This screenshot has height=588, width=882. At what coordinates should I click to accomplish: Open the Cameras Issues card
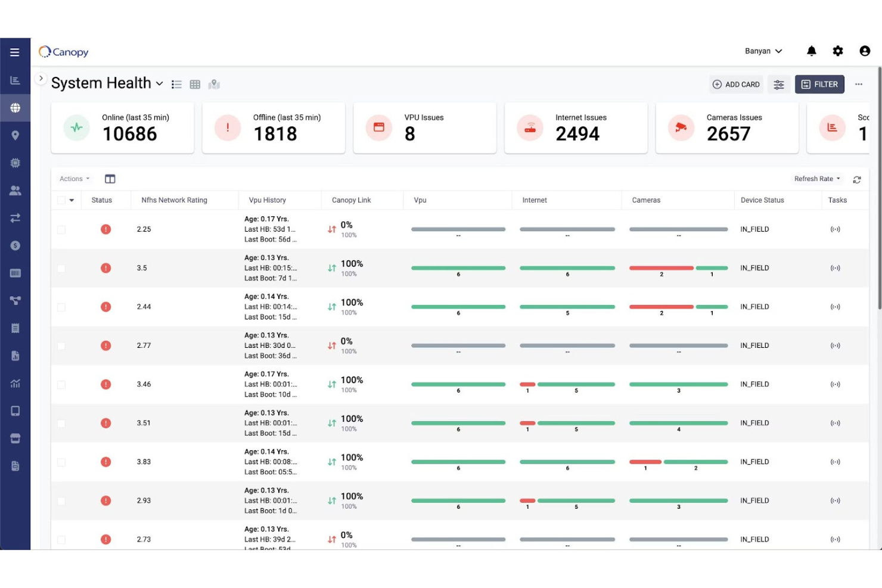[727, 128]
